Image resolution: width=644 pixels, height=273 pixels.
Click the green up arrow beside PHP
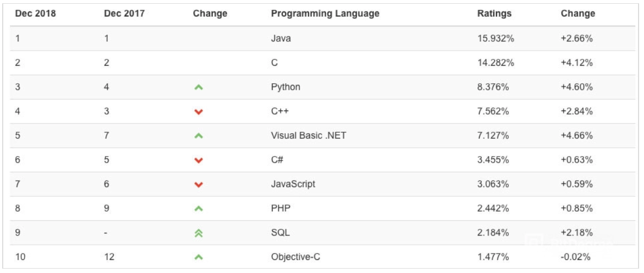coord(198,209)
